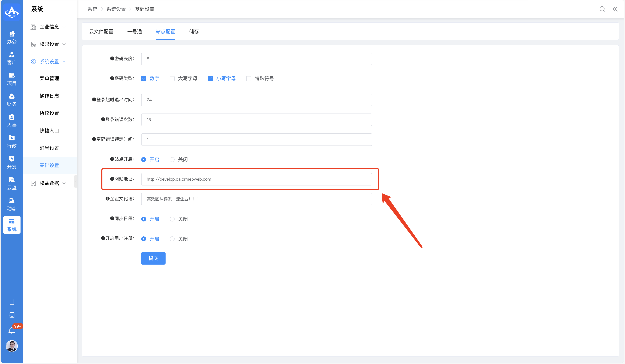The height and width of the screenshot is (364, 625).
Task: Switch to the 云文件配置 tab
Action: tap(101, 31)
